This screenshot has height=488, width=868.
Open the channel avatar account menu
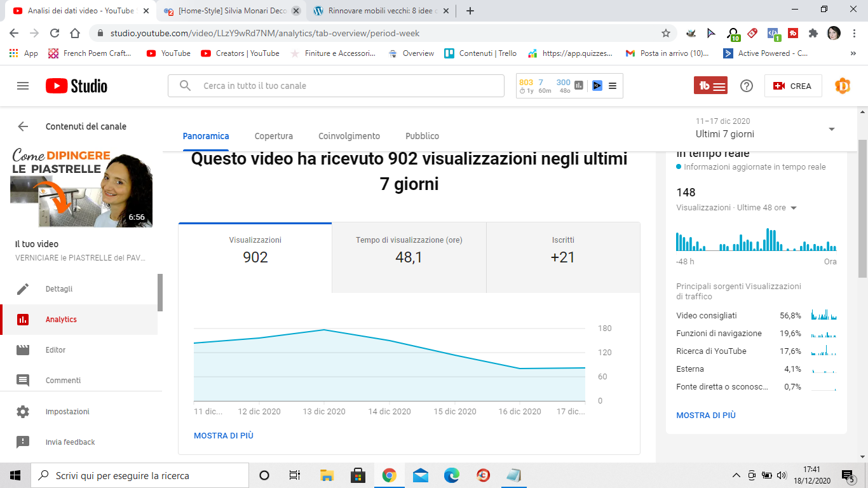coord(842,86)
